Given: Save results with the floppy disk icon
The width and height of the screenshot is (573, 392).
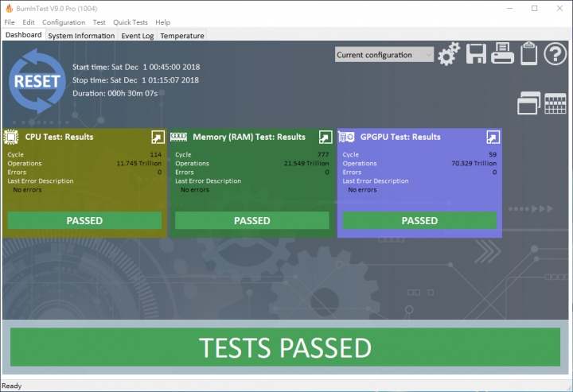Looking at the screenshot, I should tap(476, 54).
